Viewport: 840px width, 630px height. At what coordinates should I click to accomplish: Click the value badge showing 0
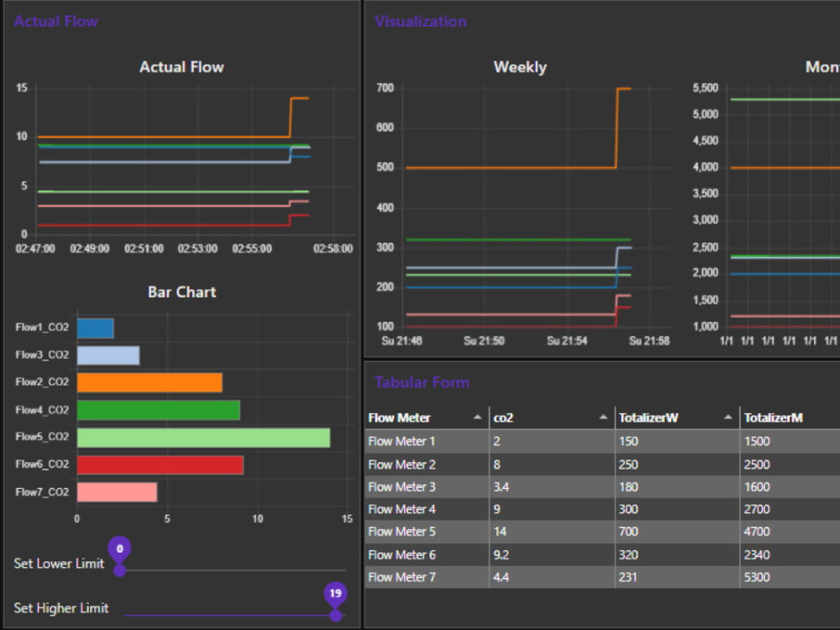(x=119, y=549)
